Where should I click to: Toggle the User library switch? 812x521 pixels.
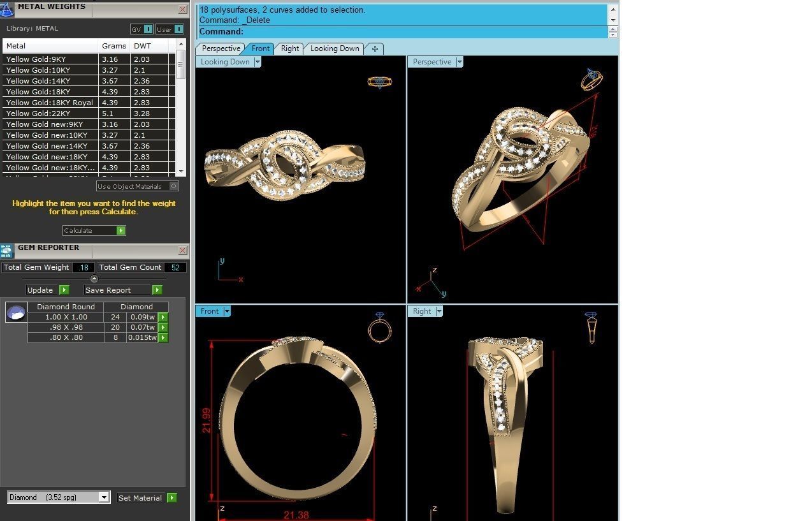[x=170, y=29]
